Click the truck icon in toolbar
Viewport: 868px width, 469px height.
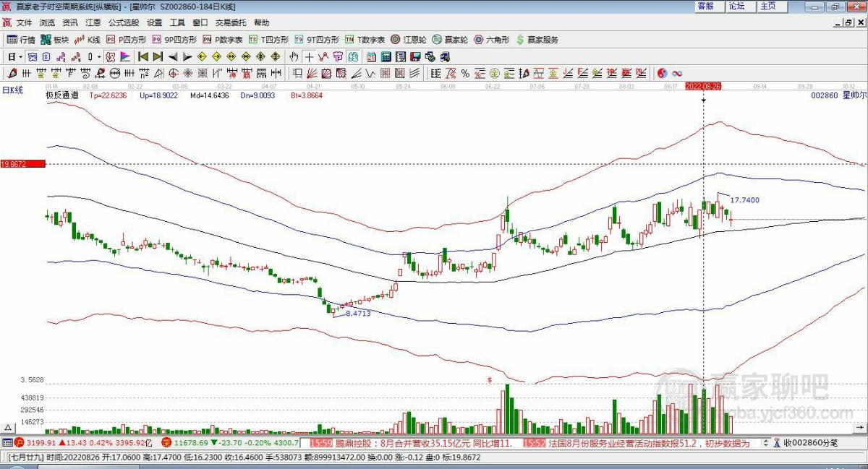[444, 56]
